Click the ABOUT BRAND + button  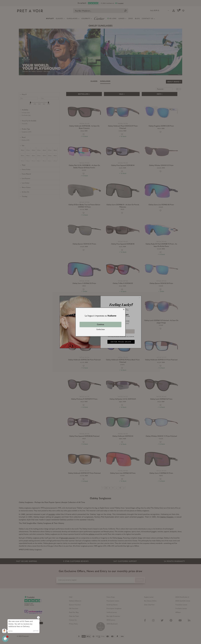(174, 82)
